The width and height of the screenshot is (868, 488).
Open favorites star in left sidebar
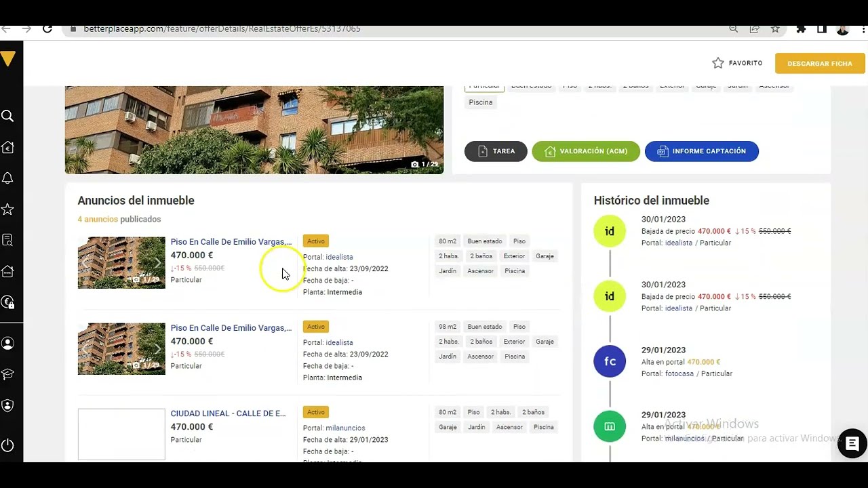coord(7,209)
